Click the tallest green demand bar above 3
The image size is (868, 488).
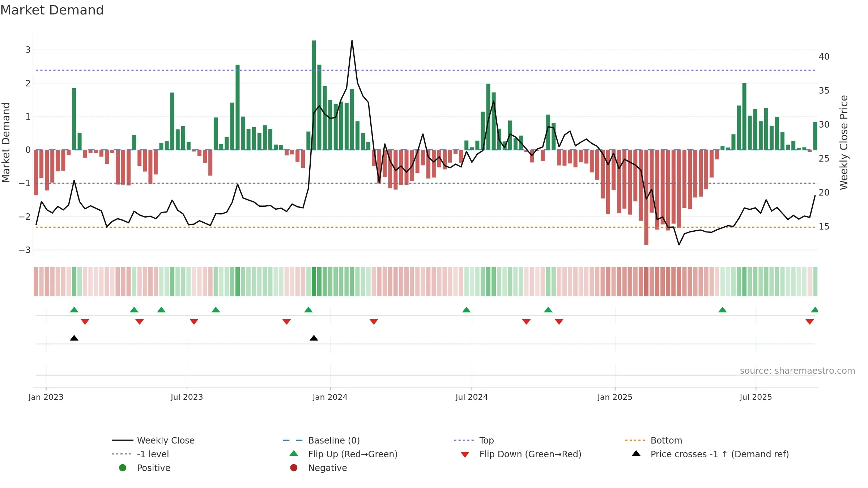click(x=314, y=95)
